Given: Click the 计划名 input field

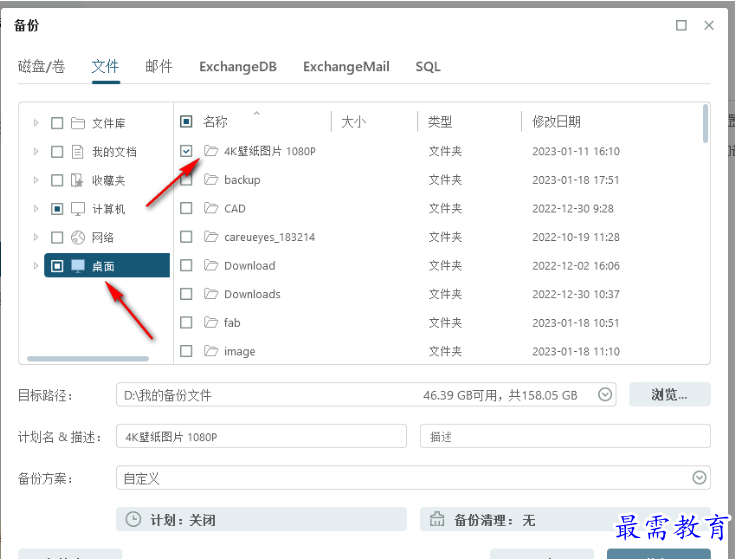Looking at the screenshot, I should pos(261,436).
